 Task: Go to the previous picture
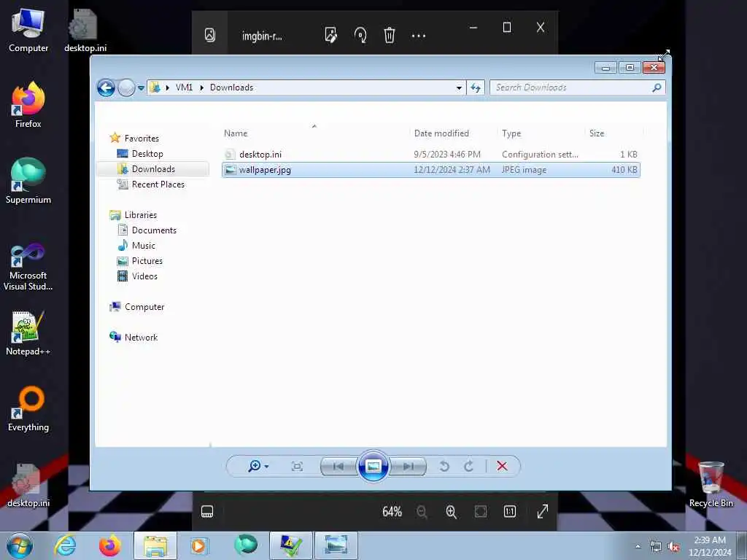coord(338,467)
